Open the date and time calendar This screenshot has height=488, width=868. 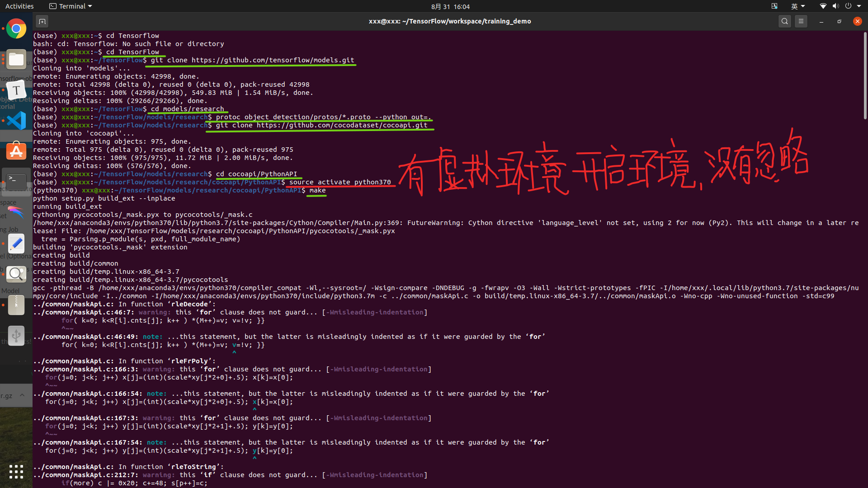450,6
